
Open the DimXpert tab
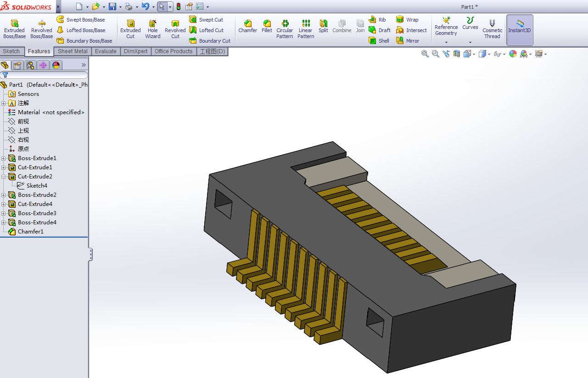(135, 51)
